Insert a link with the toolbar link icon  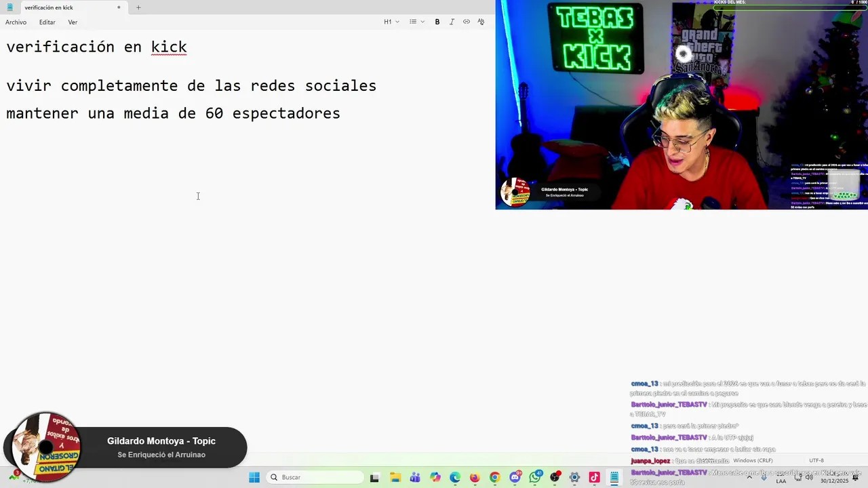(467, 22)
